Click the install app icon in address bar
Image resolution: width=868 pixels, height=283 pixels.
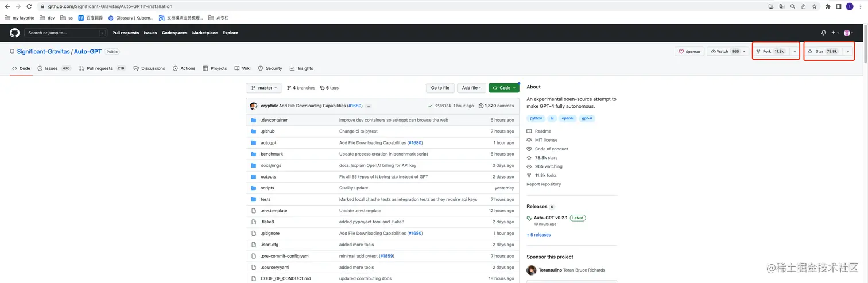pyautogui.click(x=771, y=6)
